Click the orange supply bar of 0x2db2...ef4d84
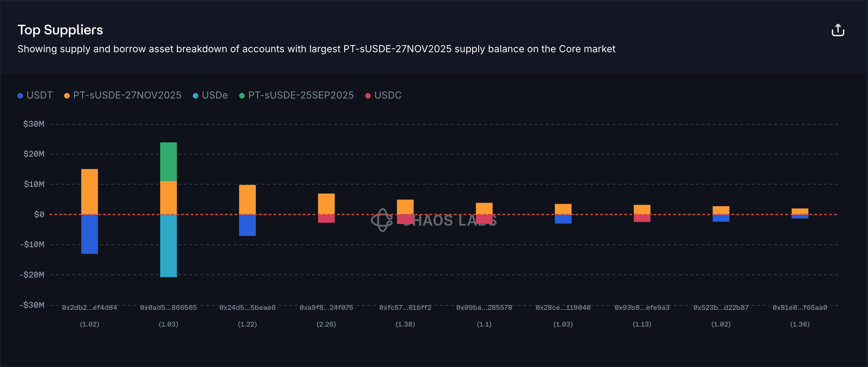The height and width of the screenshot is (367, 868). click(x=89, y=192)
